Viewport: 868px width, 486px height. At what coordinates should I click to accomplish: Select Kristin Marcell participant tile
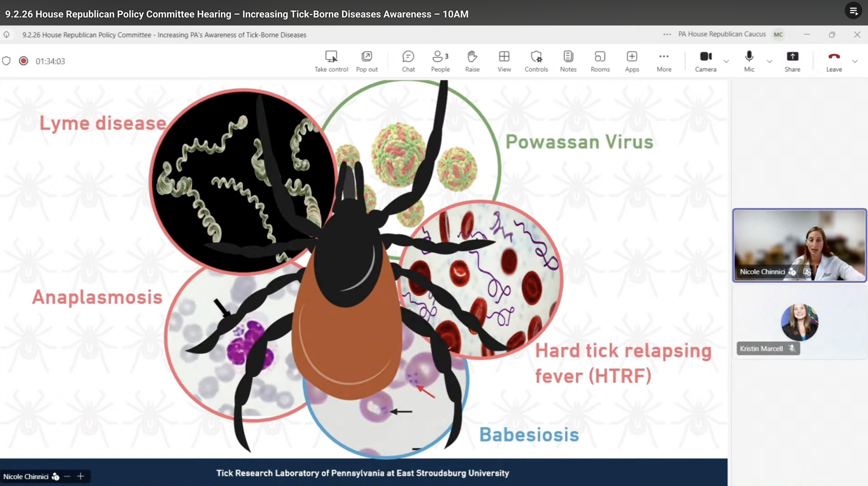coord(800,322)
